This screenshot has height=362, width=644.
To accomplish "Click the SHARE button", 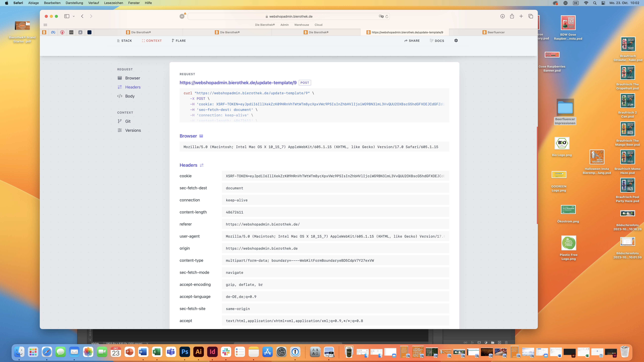I will tap(412, 41).
